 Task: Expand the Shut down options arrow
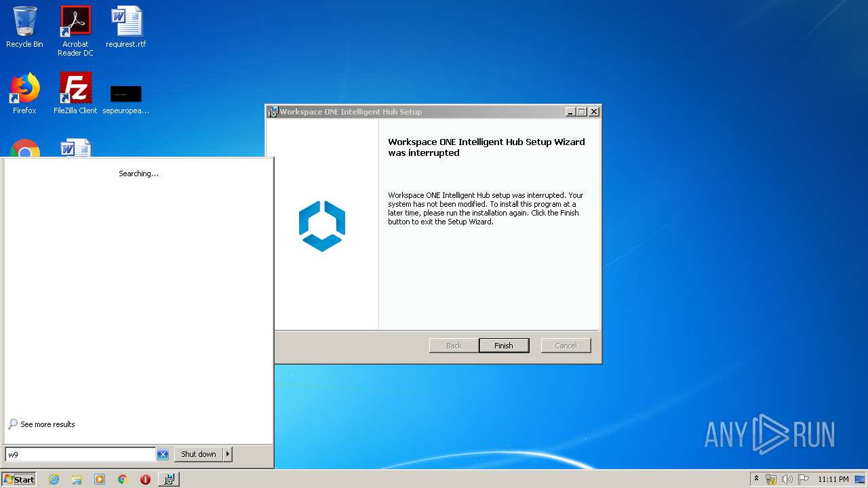coord(228,454)
